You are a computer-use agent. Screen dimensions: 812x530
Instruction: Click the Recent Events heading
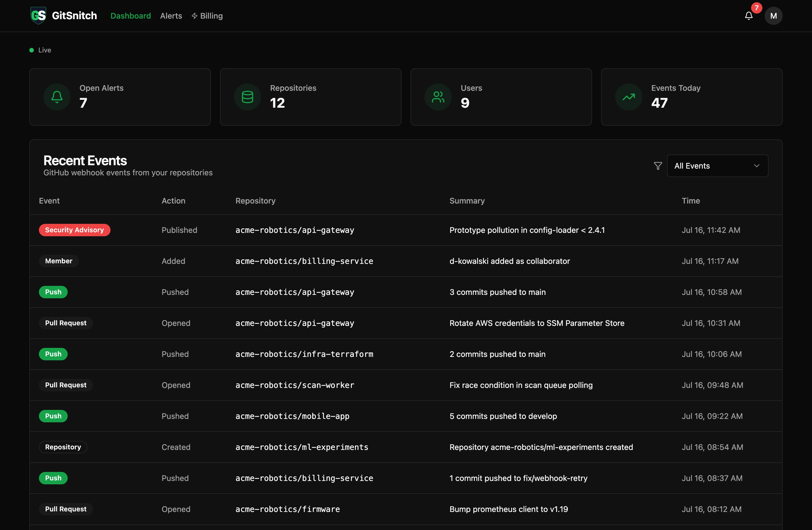click(85, 161)
